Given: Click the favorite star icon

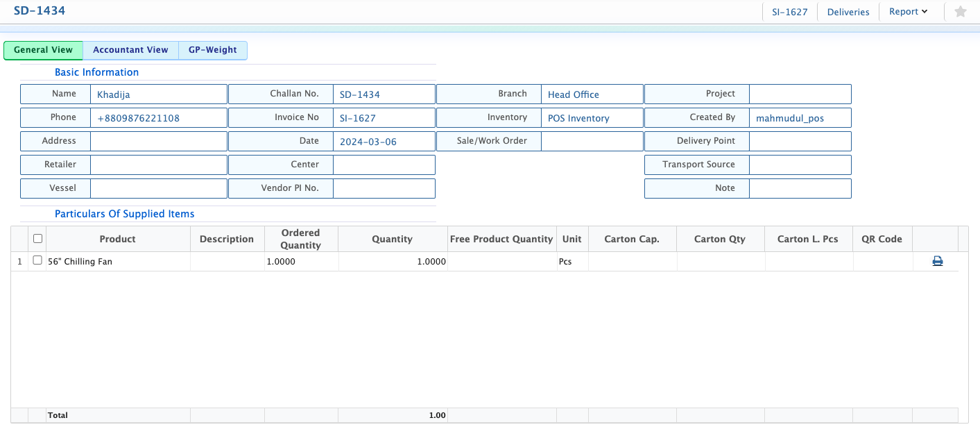Looking at the screenshot, I should 960,12.
